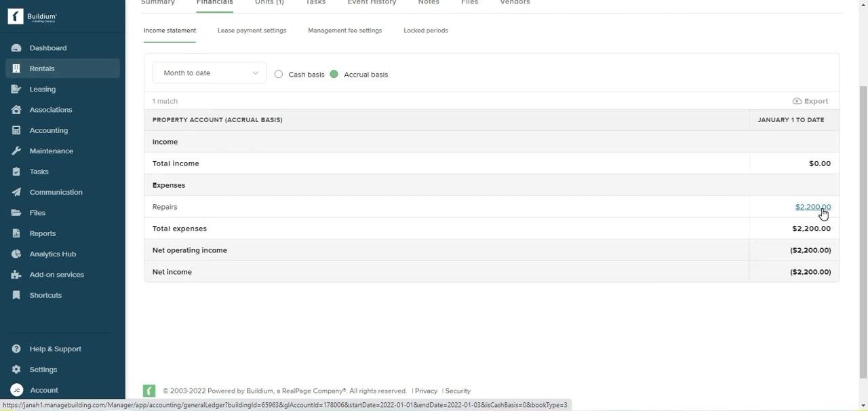Switch to Income statement subtab
Viewport: 868px width, 411px height.
click(x=170, y=31)
